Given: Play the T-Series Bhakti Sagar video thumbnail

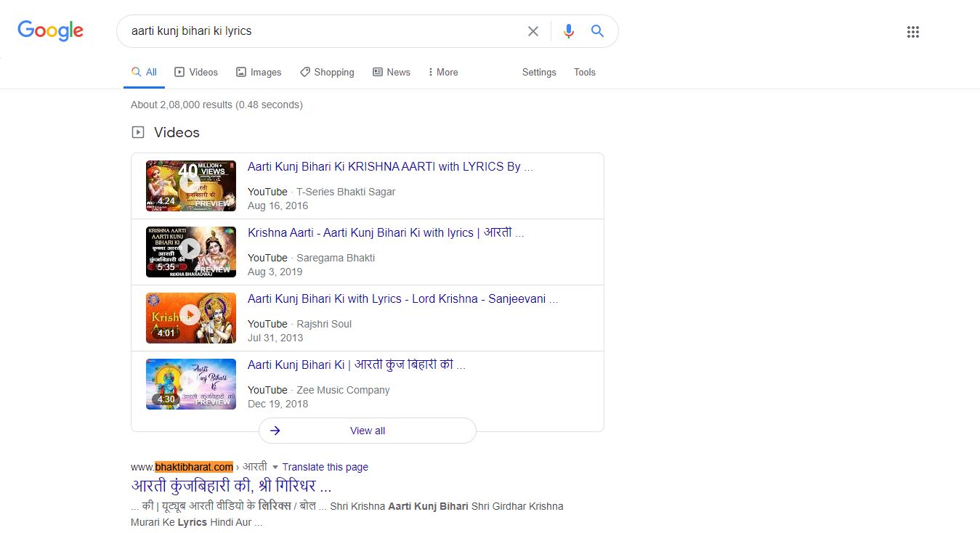Looking at the screenshot, I should (190, 186).
